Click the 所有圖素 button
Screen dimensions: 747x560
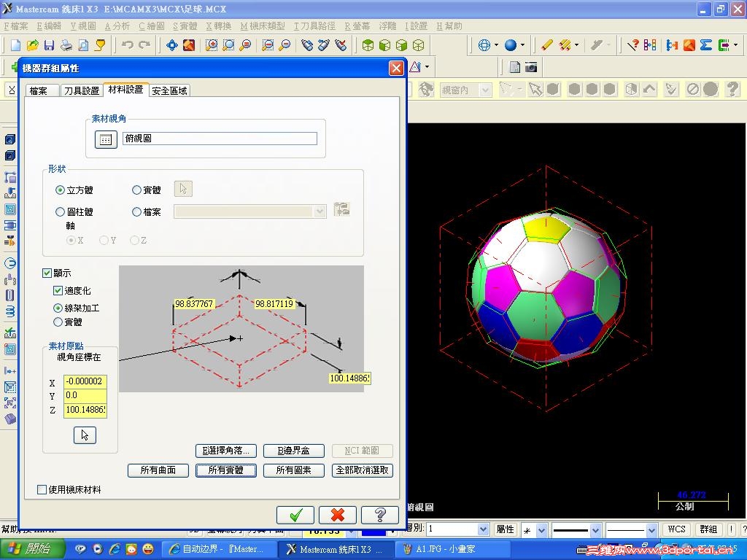[x=294, y=470]
